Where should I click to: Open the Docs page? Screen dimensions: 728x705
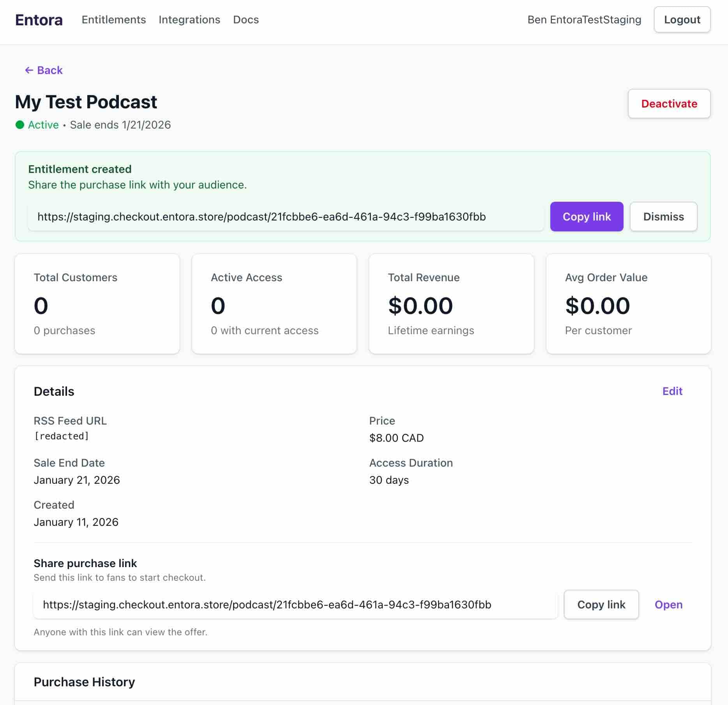tap(246, 20)
